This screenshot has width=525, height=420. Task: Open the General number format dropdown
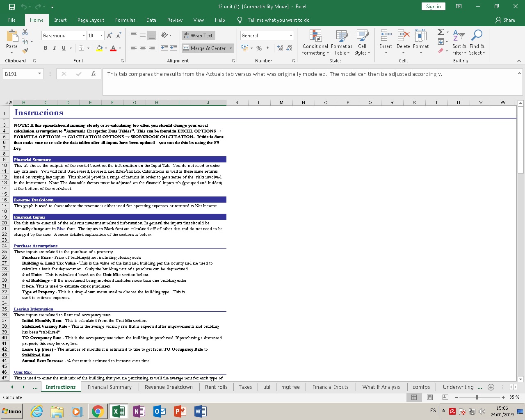pyautogui.click(x=290, y=35)
